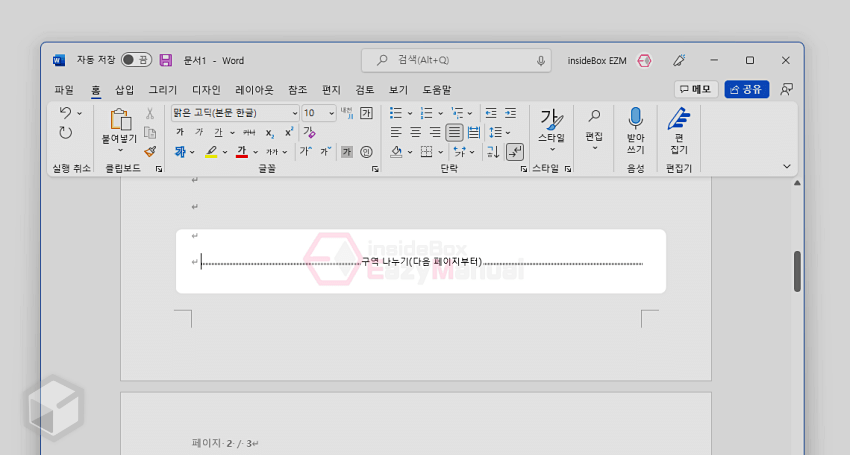Image resolution: width=850 pixels, height=455 pixels.
Task: Toggle underline formatting
Action: pyautogui.click(x=218, y=132)
